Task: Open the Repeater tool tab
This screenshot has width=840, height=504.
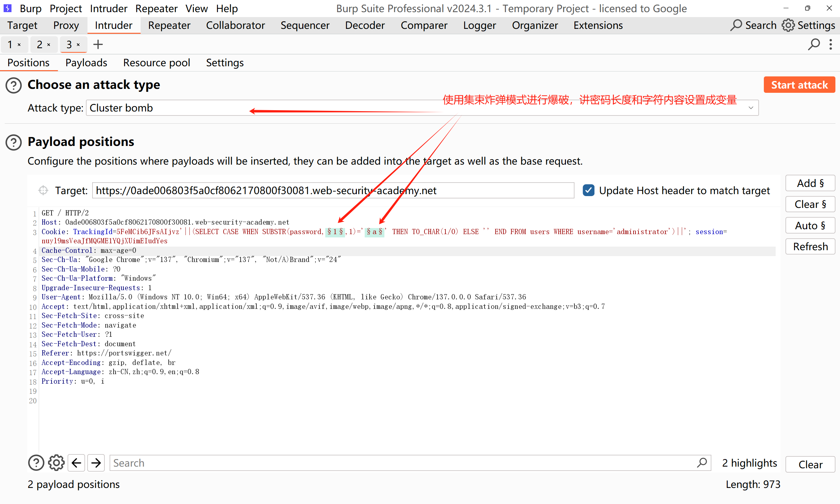Action: (169, 26)
